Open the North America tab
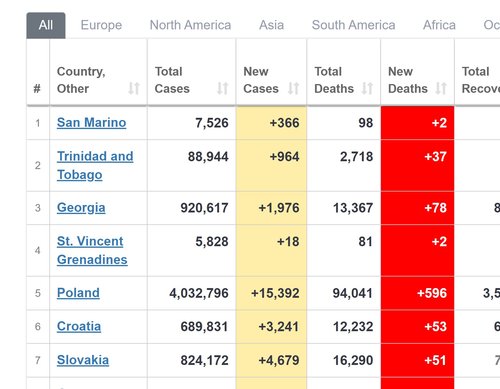This screenshot has width=500, height=389. click(x=190, y=25)
